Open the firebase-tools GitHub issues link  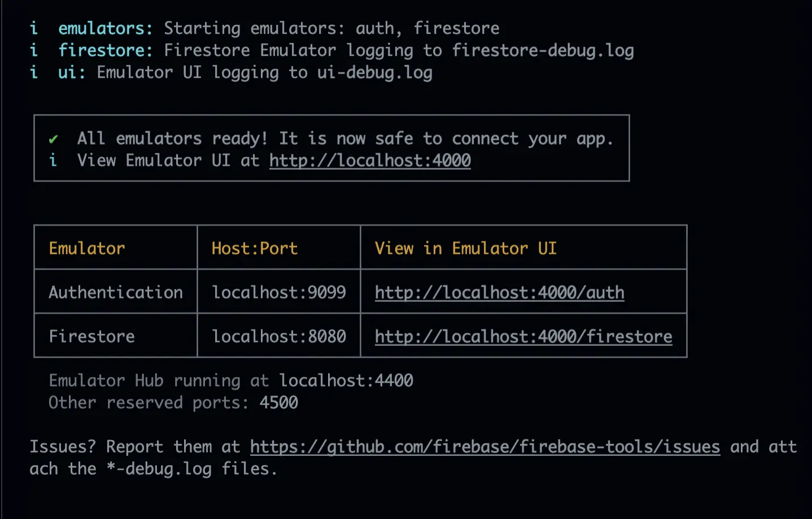click(x=484, y=447)
